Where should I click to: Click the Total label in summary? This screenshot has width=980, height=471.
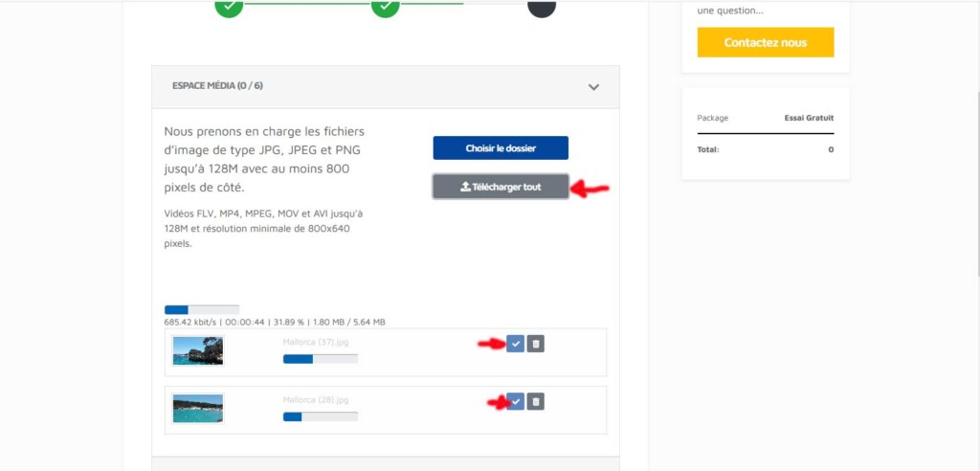708,149
